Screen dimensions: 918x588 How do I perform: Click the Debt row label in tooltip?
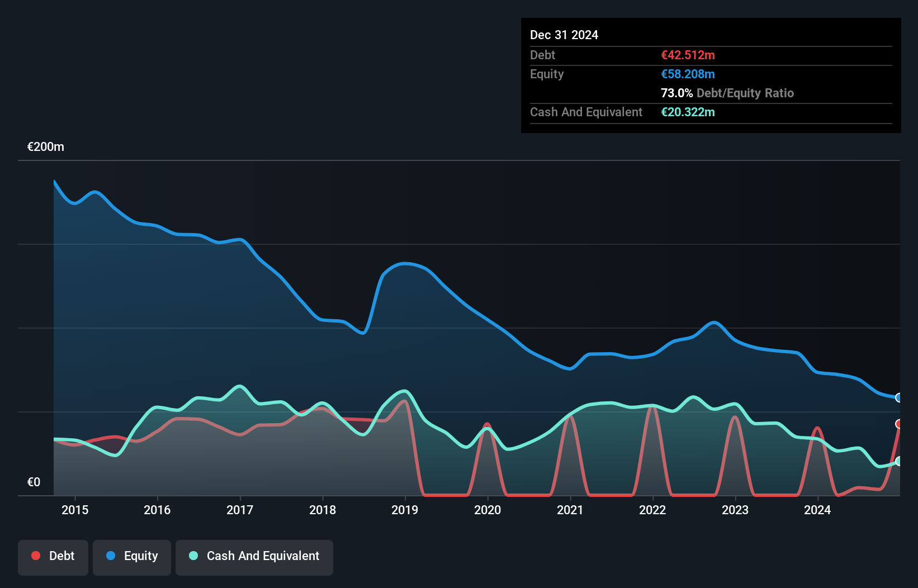pos(542,55)
